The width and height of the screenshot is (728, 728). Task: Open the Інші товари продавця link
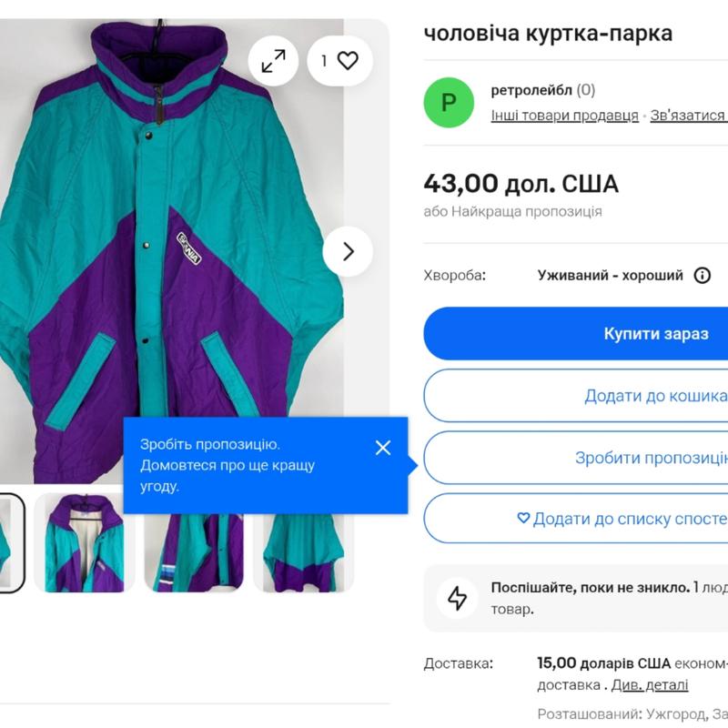coord(565,116)
